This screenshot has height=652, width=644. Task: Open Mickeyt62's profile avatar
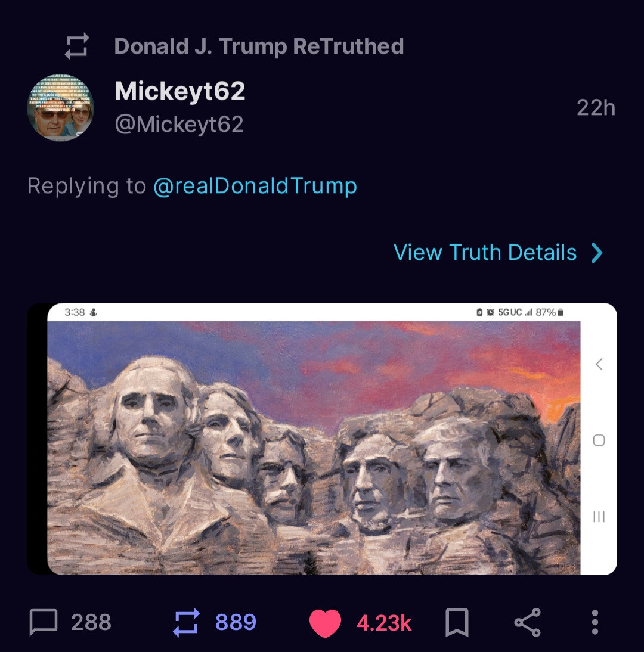[61, 108]
